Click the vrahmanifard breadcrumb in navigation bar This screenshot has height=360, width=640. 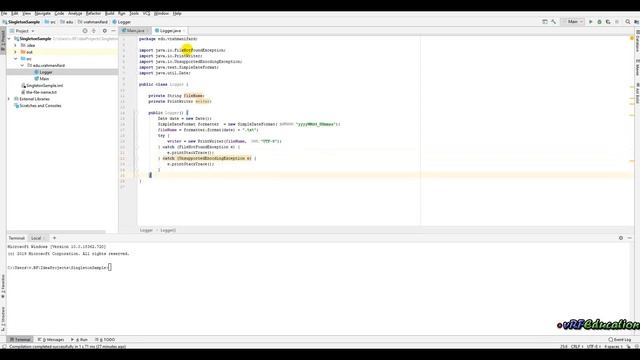(x=93, y=22)
